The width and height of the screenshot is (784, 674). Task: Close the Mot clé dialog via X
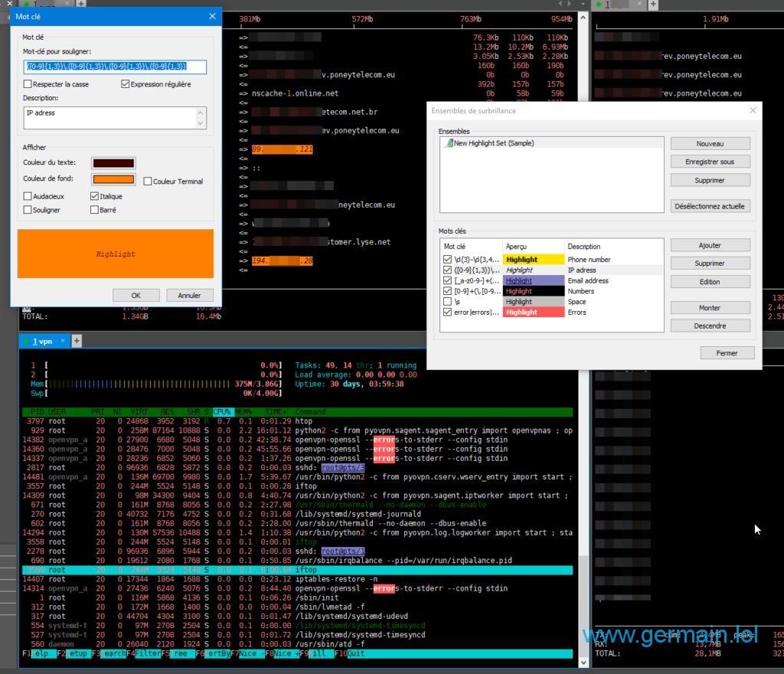point(212,16)
